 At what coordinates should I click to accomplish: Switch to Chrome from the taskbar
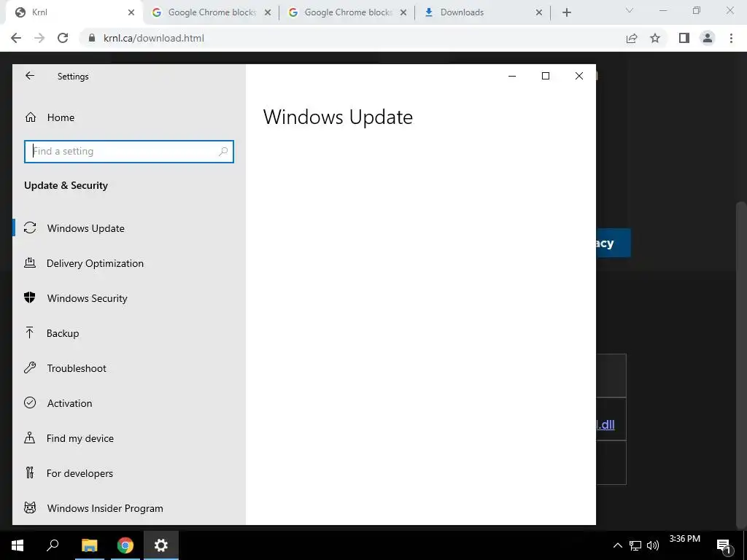tap(125, 545)
